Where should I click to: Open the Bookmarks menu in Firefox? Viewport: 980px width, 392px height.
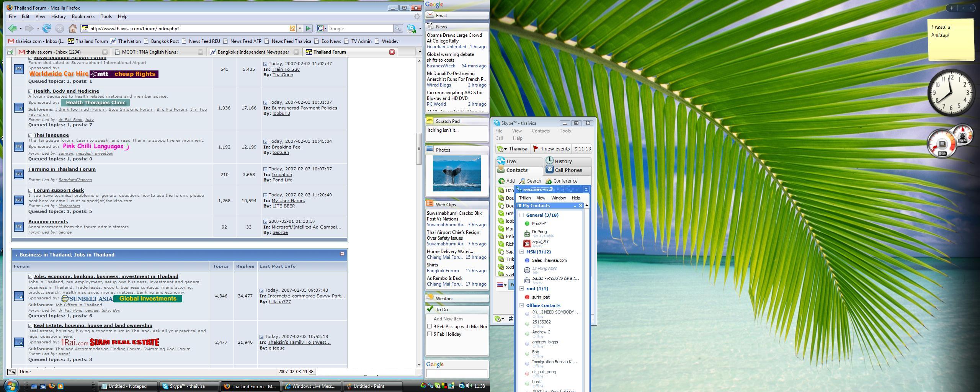click(x=83, y=16)
